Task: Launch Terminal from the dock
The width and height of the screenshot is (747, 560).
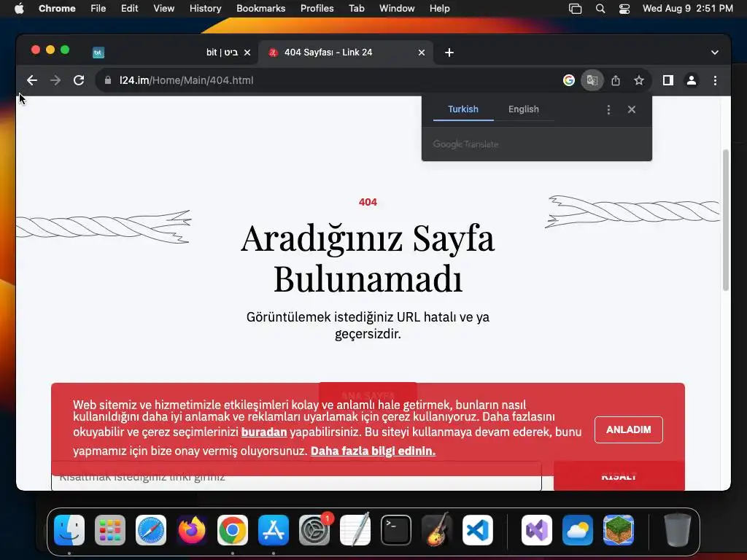Action: pos(396,530)
